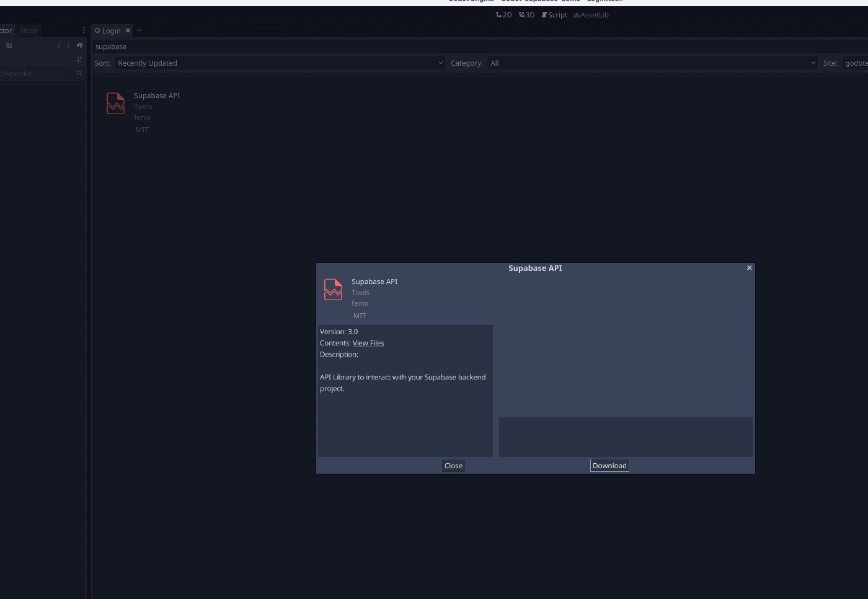868x599 pixels.
Task: Go to next object in Inspector history
Action: point(68,45)
